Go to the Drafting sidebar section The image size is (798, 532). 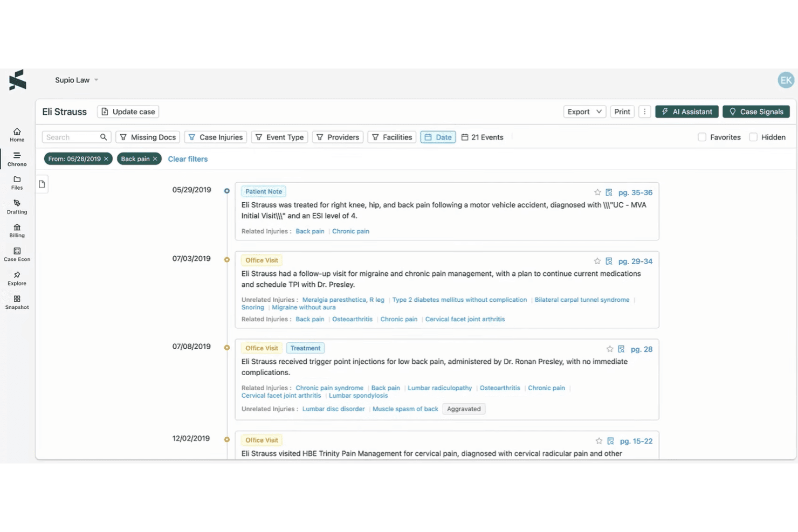[17, 207]
